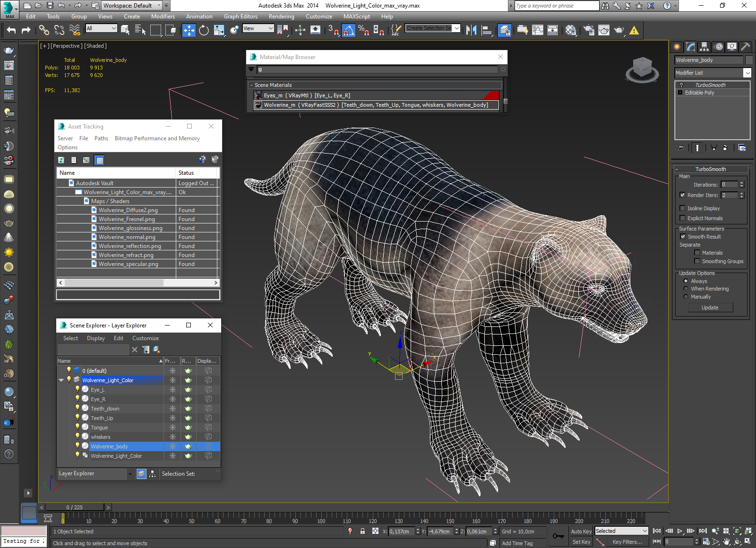This screenshot has width=756, height=548.
Task: Enable the Separate by Smoothing Groups checkbox
Action: pos(697,261)
